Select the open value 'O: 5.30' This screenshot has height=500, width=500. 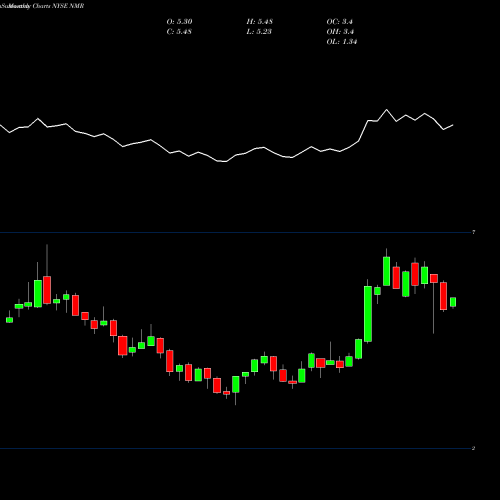tap(179, 22)
